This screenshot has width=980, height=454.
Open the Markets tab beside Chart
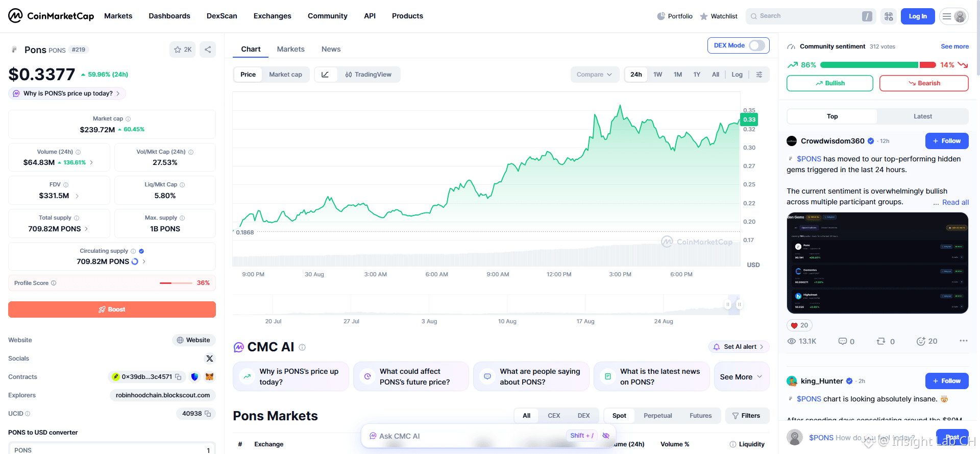[x=291, y=49]
